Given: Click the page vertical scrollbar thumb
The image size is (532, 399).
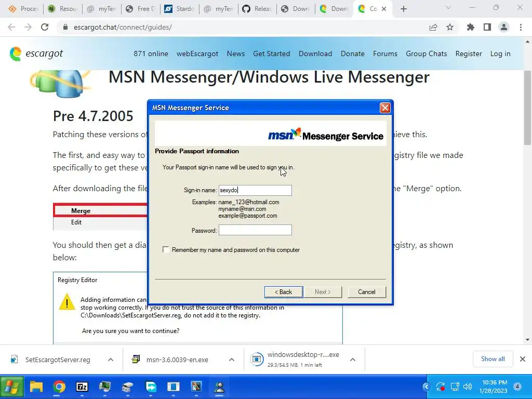Looking at the screenshot, I should pos(528,108).
